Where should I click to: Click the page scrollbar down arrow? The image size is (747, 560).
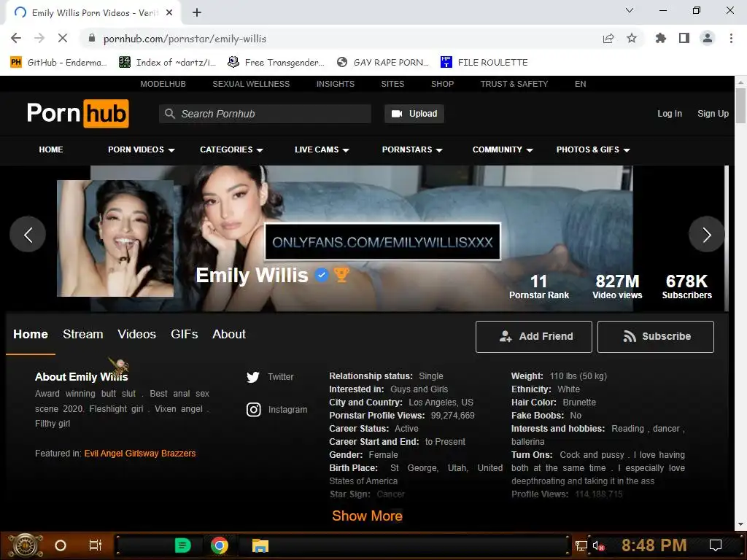click(x=740, y=524)
